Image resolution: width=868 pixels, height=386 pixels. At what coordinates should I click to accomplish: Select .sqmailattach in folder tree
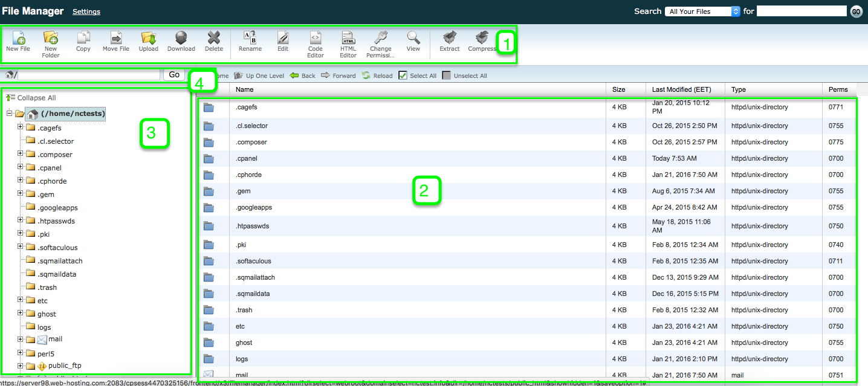pos(60,261)
